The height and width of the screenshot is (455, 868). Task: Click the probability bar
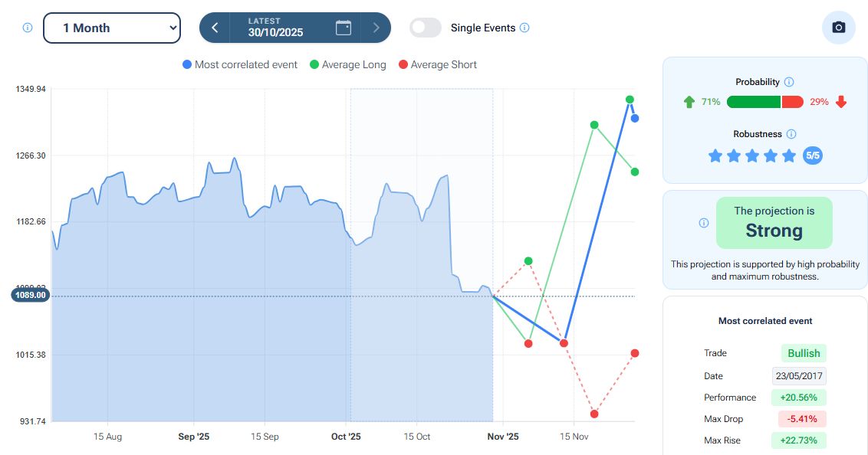(764, 102)
